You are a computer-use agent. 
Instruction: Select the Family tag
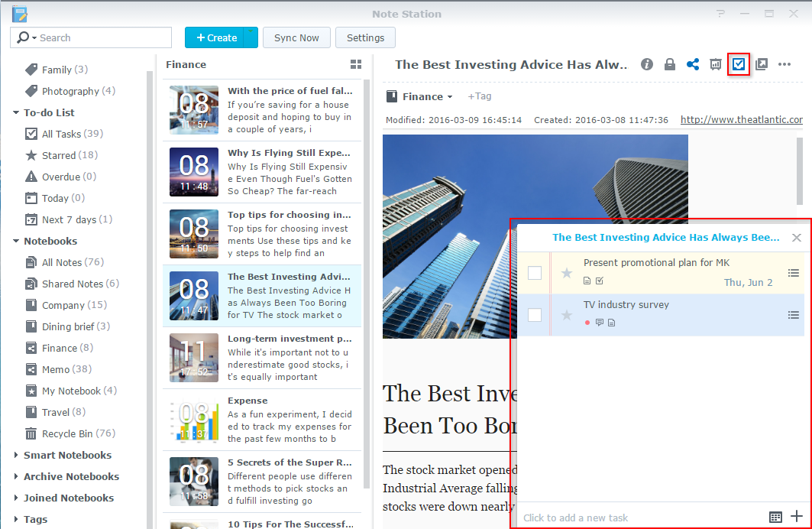57,70
